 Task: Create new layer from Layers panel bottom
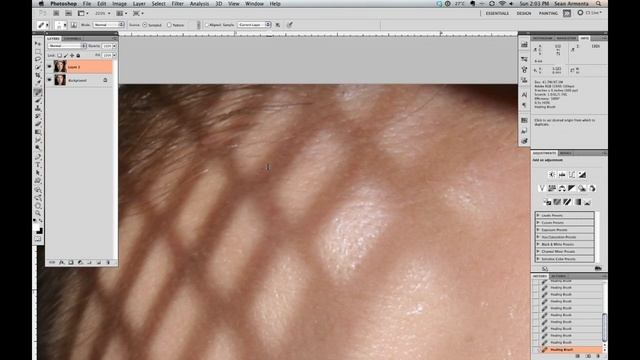click(x=99, y=262)
